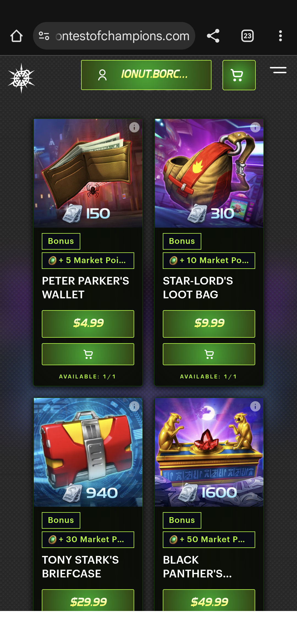
Task: Click the $29.99 price button
Action: coord(88,600)
